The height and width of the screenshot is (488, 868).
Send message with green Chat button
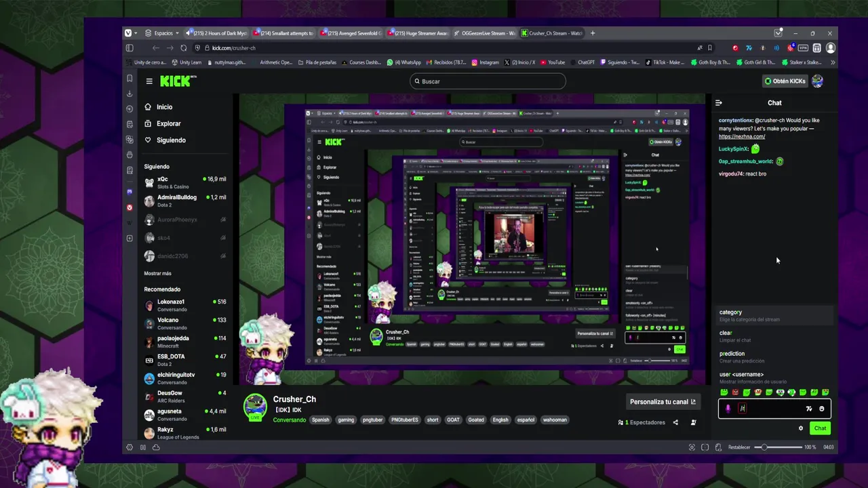pos(821,428)
